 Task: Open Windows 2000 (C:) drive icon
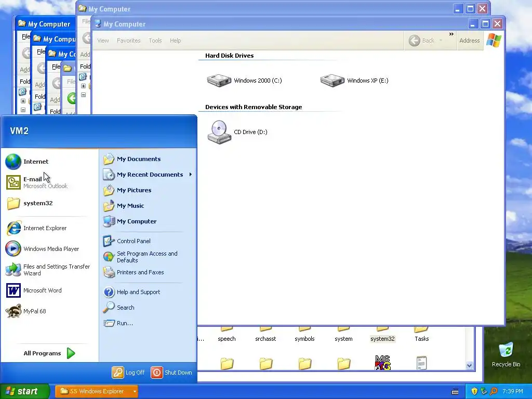(219, 81)
